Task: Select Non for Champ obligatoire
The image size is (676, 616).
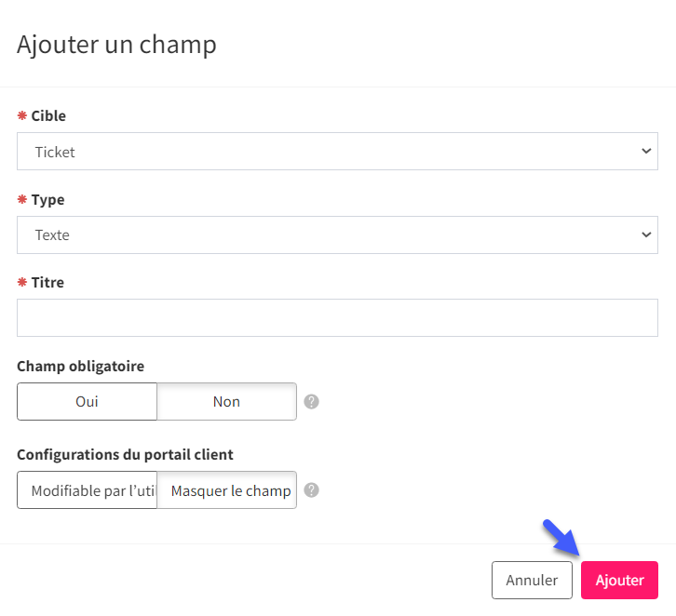Action: coord(227,401)
